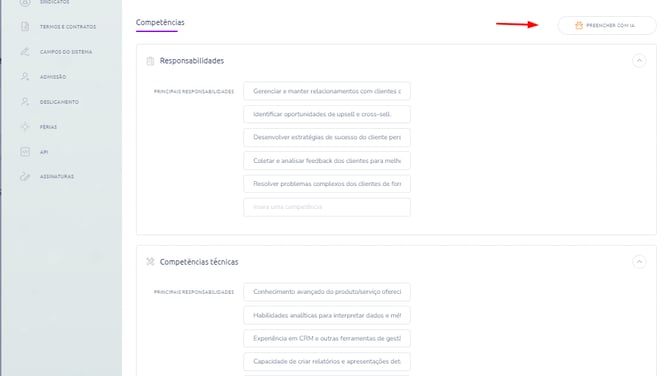Collapse the Responsabilidades section
The image size is (670, 376).
point(639,61)
